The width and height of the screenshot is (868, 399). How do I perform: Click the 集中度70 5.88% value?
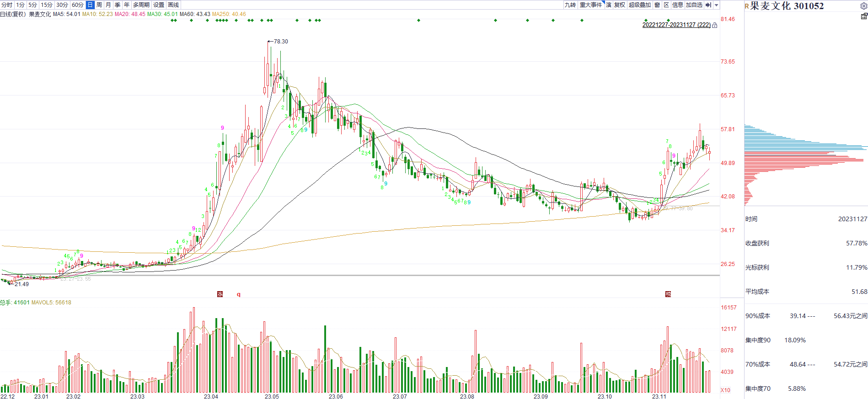pos(797,389)
